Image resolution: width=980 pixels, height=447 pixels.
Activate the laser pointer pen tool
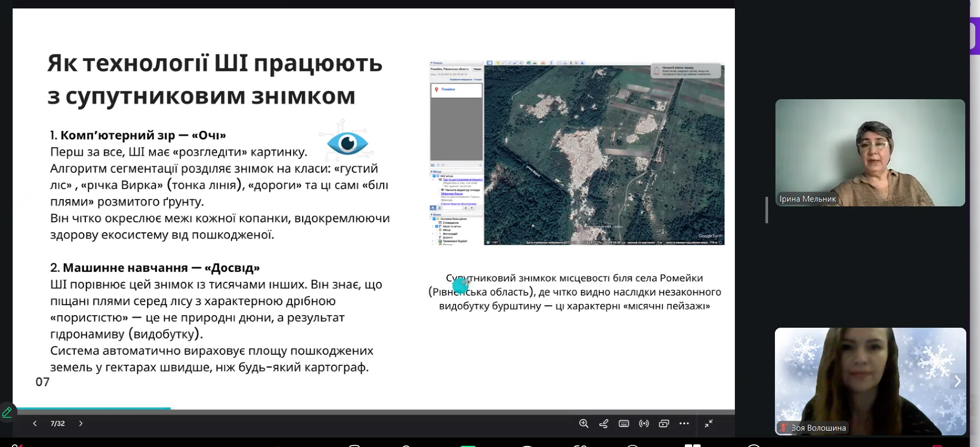(604, 423)
